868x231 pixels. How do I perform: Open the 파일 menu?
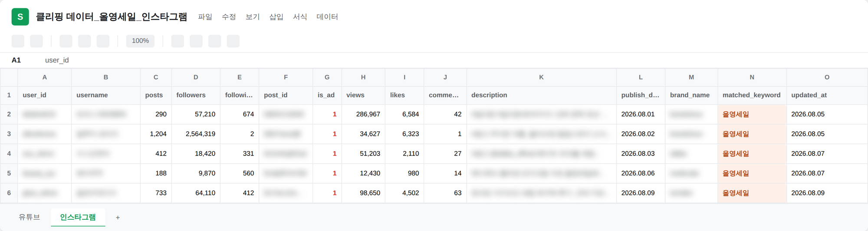205,17
